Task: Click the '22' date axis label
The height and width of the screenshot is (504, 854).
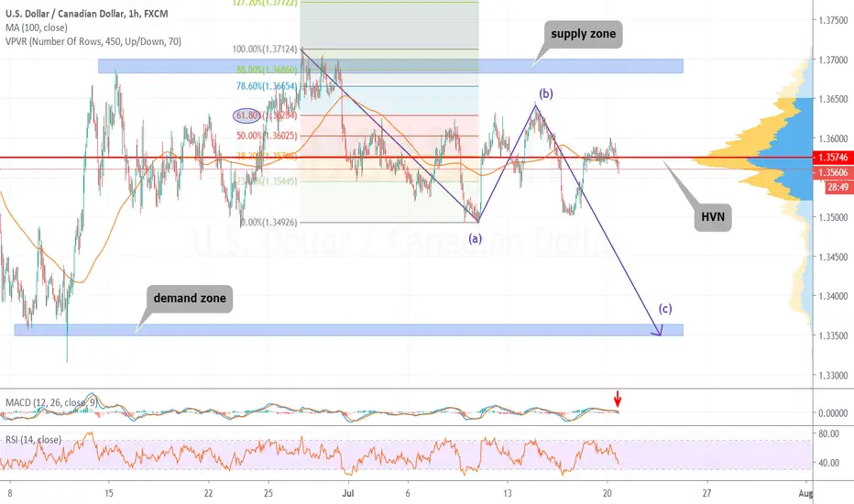Action: [x=208, y=494]
